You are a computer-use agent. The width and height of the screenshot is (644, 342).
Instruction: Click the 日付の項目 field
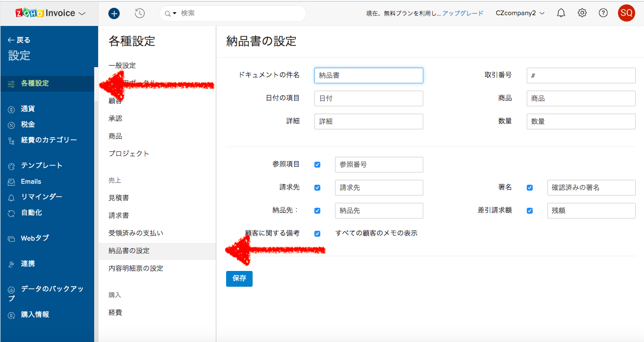coord(369,98)
